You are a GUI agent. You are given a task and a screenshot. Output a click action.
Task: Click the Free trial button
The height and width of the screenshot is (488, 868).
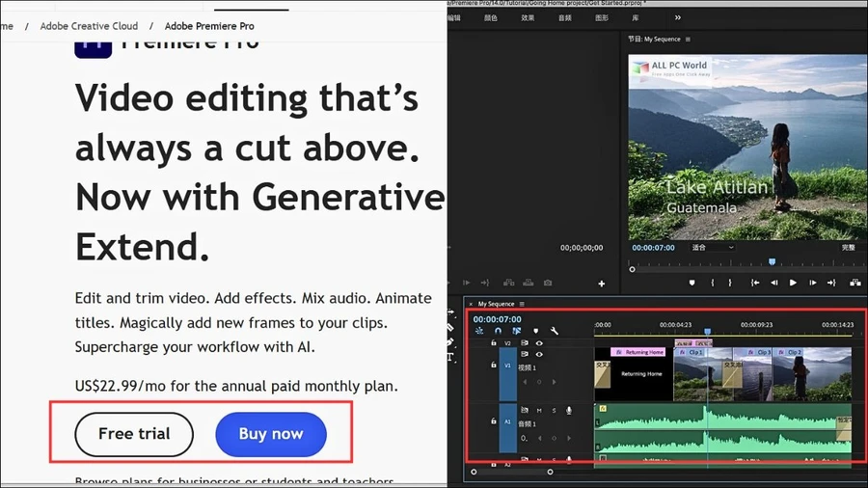134,434
